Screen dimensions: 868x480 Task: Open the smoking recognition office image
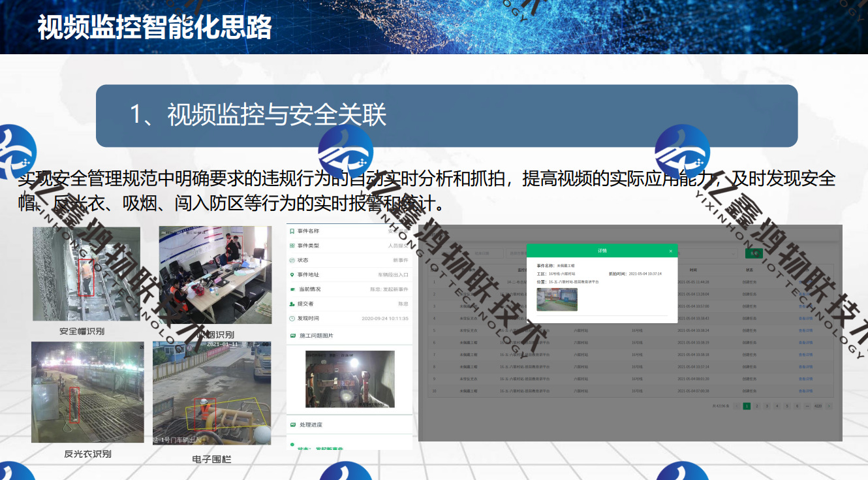click(215, 275)
